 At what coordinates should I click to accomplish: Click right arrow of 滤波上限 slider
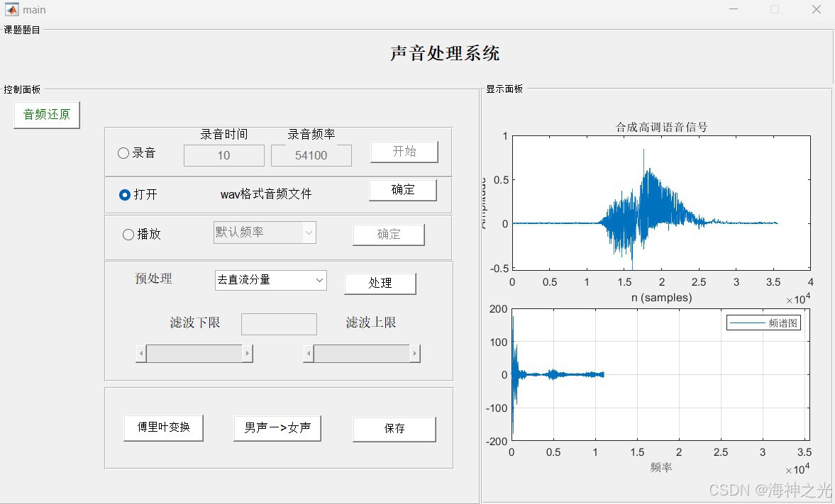click(415, 354)
